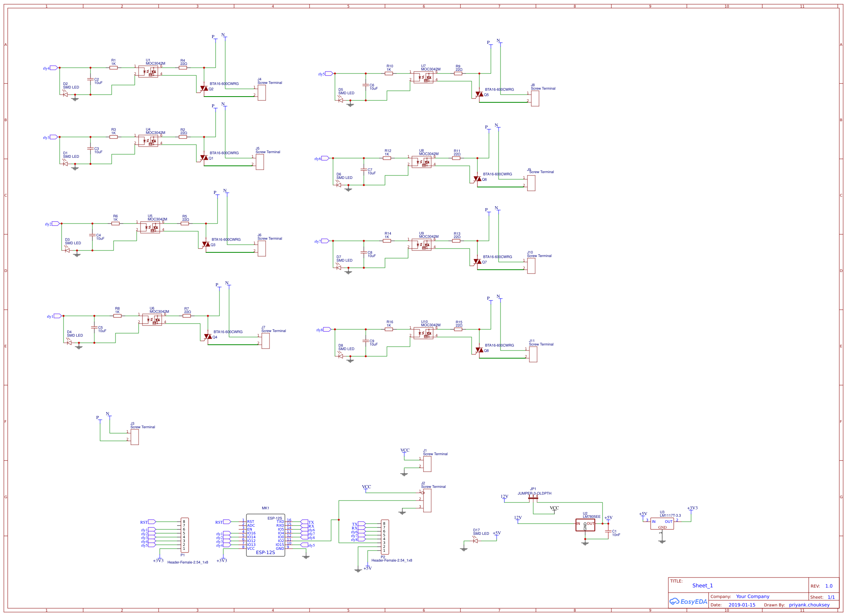Select the J3 screw terminal symbol

[x=135, y=437]
